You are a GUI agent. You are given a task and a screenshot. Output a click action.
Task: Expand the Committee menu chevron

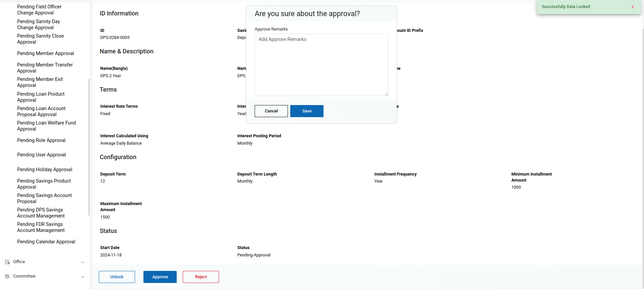coord(83,277)
